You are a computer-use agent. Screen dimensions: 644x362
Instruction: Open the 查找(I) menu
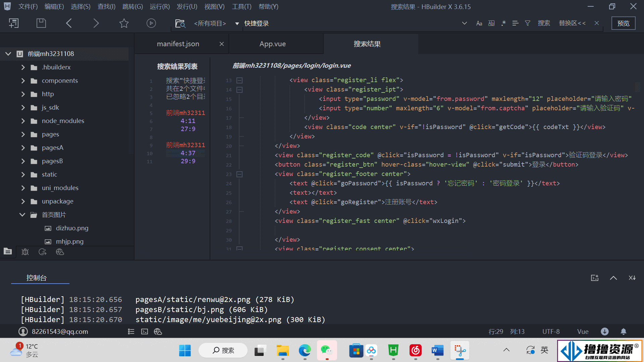point(106,7)
